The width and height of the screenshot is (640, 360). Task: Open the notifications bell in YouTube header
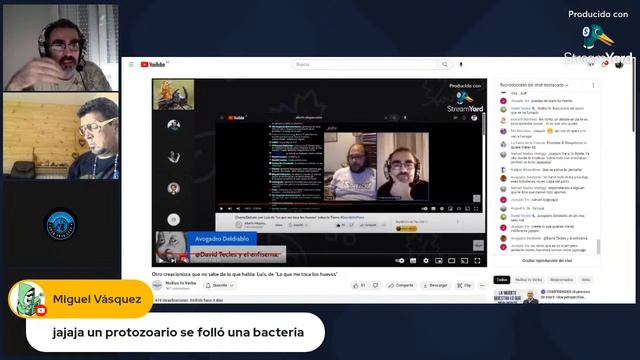604,64
